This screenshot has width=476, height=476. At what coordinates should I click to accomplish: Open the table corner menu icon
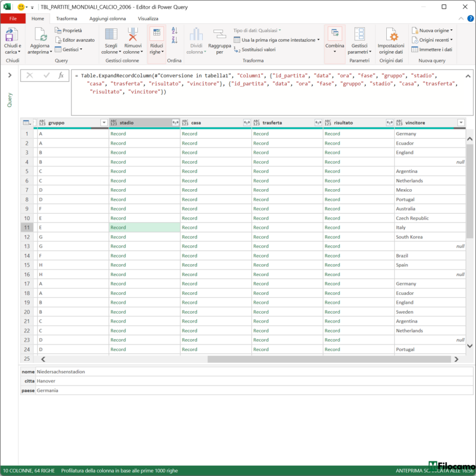coord(27,123)
